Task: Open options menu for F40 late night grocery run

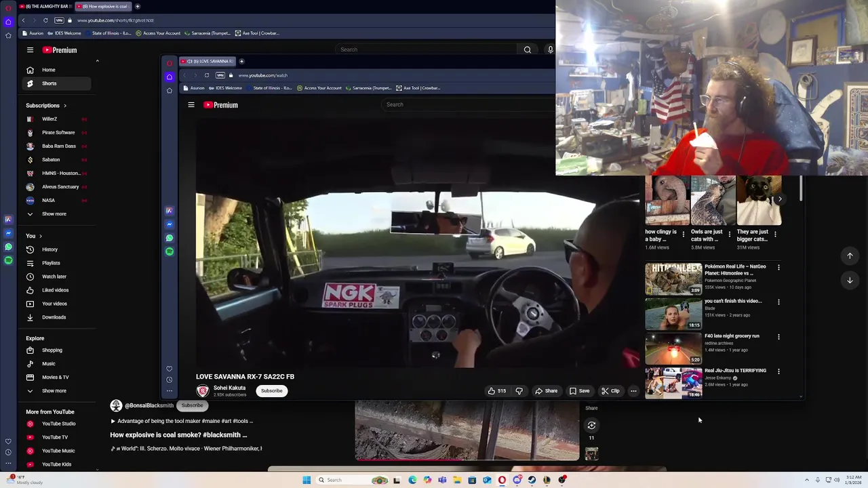Action: [x=778, y=337]
